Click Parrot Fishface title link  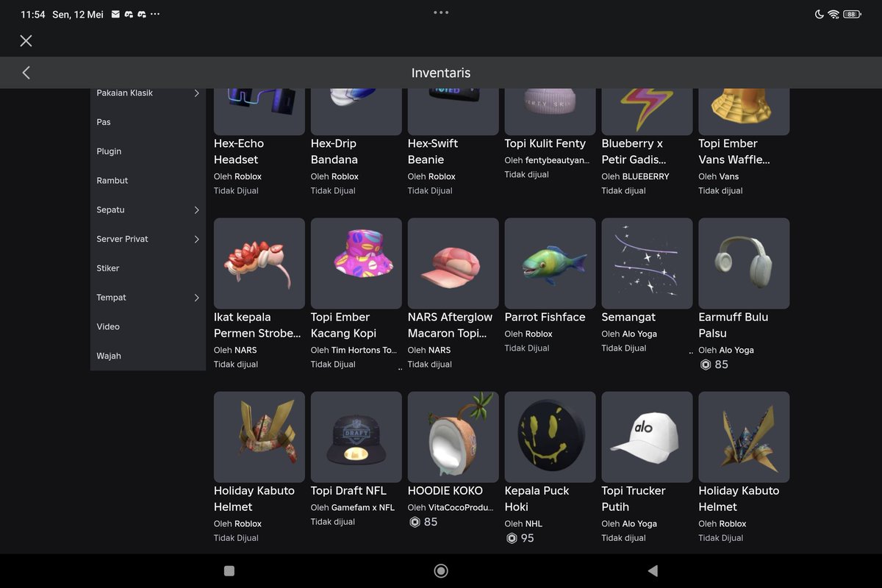(545, 318)
